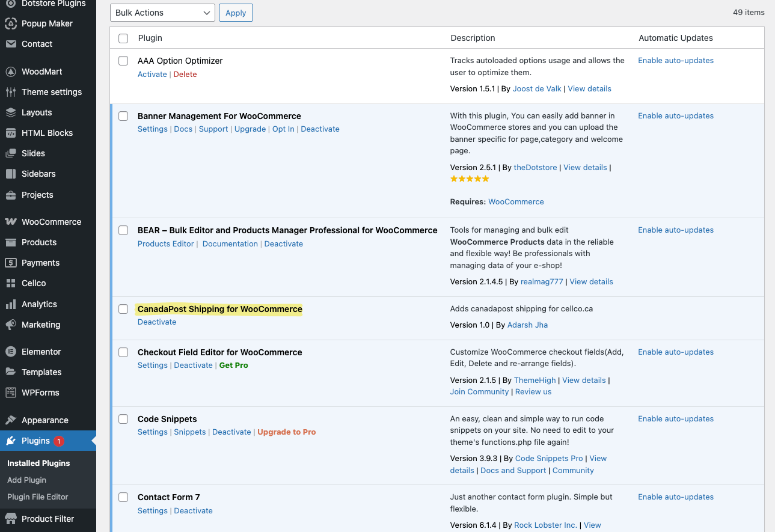Open the Bulk Actions dropdown
775x532 pixels.
point(162,13)
